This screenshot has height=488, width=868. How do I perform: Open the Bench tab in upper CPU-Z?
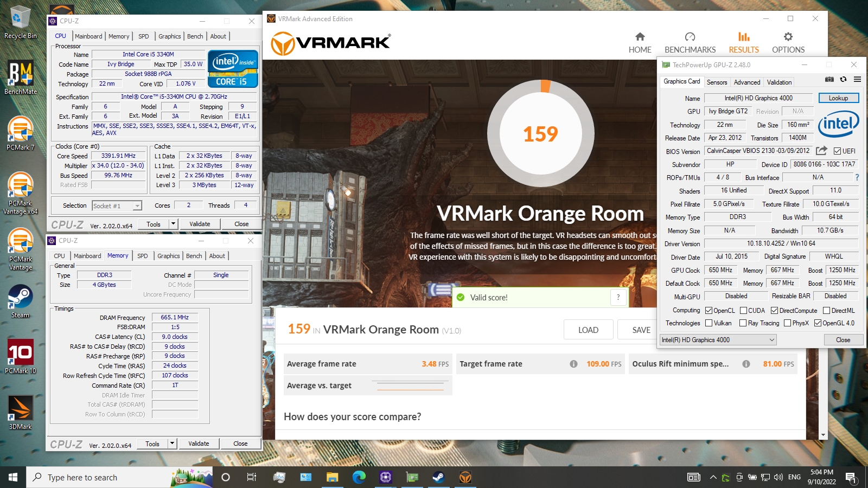coord(195,36)
